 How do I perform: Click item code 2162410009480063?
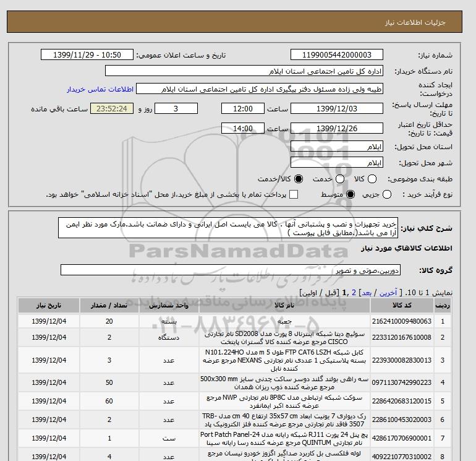(x=402, y=321)
